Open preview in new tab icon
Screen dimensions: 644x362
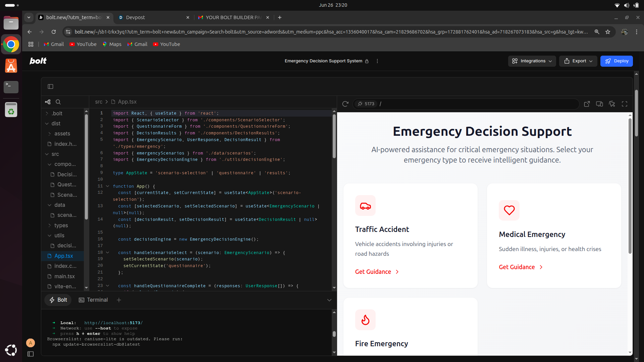587,104
